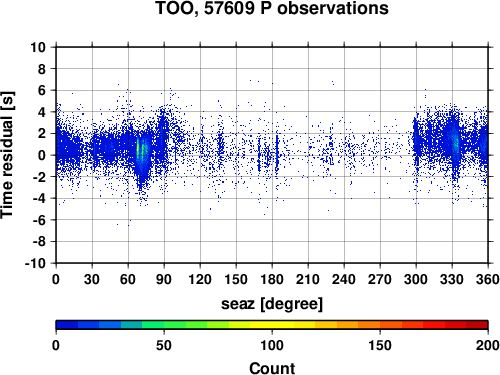The height and width of the screenshot is (375, 500).
Task: Click the 'Count' colorbar label
Action: click(x=272, y=368)
